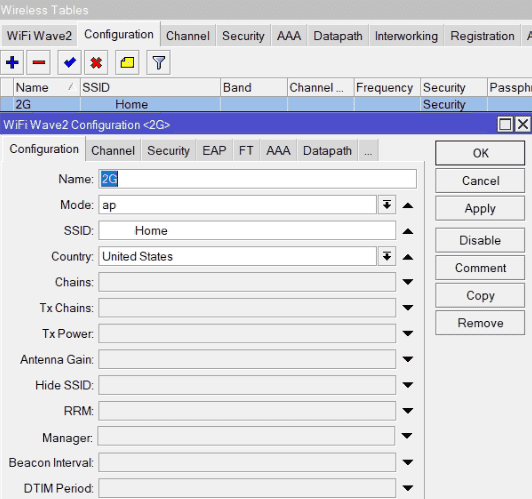This screenshot has width=532, height=499.
Task: Click the Copy button
Action: point(480,295)
